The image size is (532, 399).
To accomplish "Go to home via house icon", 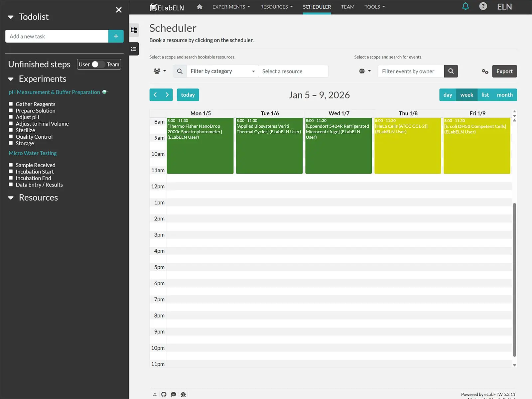I will [199, 7].
